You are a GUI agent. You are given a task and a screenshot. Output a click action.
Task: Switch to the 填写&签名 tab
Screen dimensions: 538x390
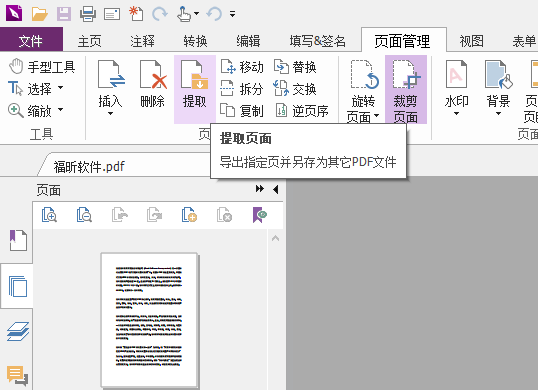pos(317,42)
